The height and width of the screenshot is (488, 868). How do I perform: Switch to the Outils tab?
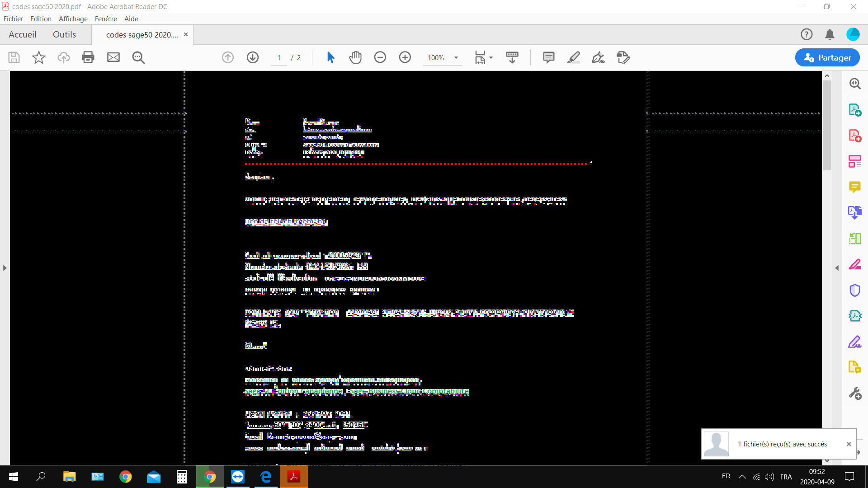64,34
